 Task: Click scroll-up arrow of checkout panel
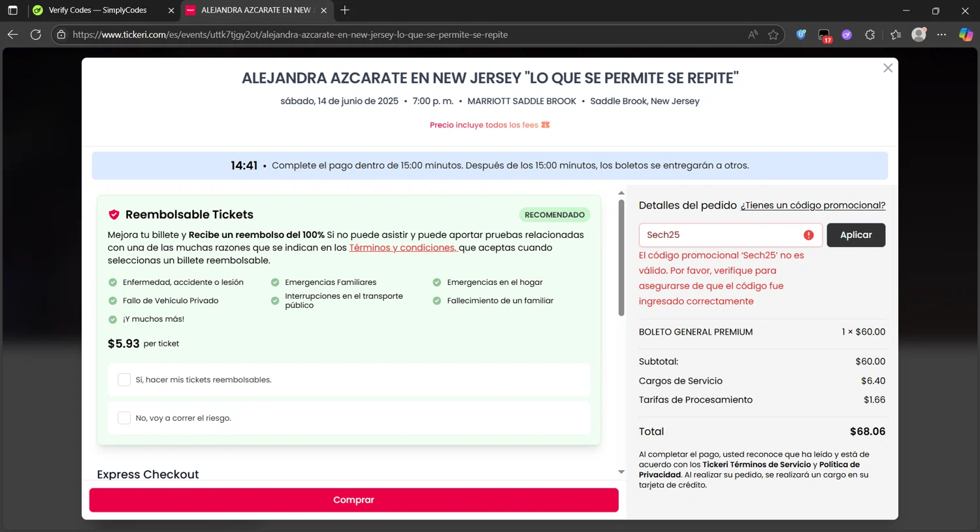tap(621, 193)
